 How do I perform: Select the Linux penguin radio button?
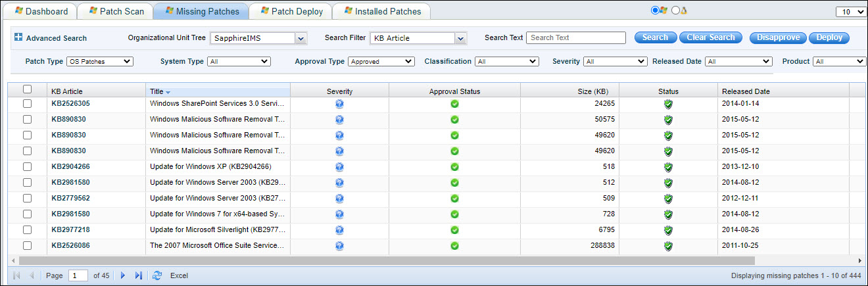pos(675,11)
